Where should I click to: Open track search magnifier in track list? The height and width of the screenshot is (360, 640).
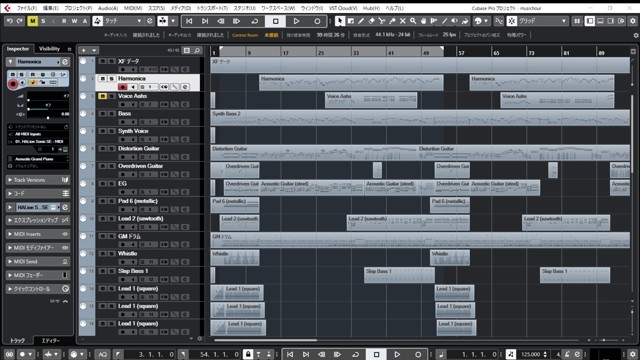pyautogui.click(x=197, y=51)
